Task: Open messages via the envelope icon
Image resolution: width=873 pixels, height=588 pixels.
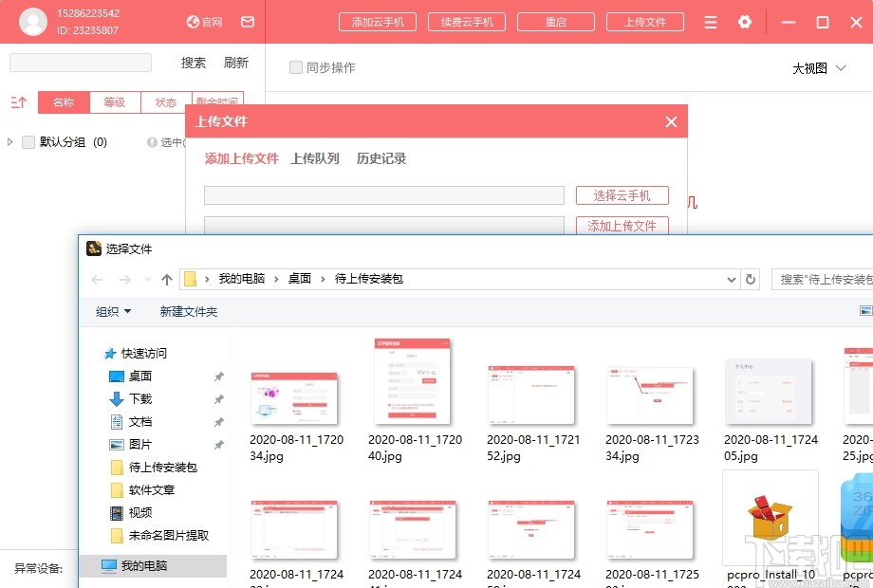Action: [x=247, y=22]
